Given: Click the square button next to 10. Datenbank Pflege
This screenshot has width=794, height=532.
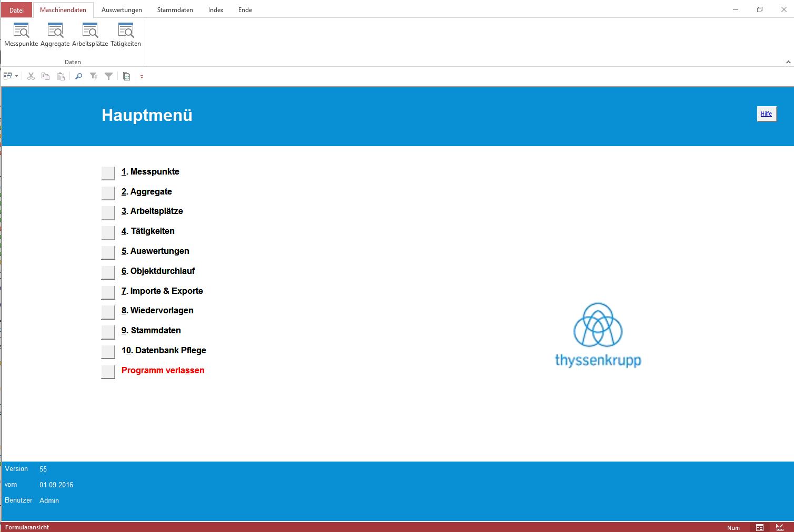Looking at the screenshot, I should [108, 352].
